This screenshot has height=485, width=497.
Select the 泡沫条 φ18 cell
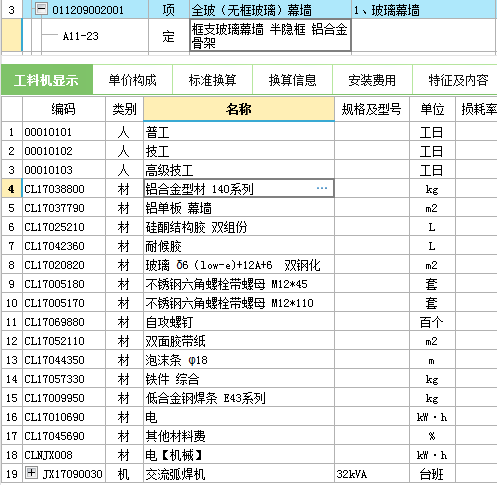click(x=239, y=360)
